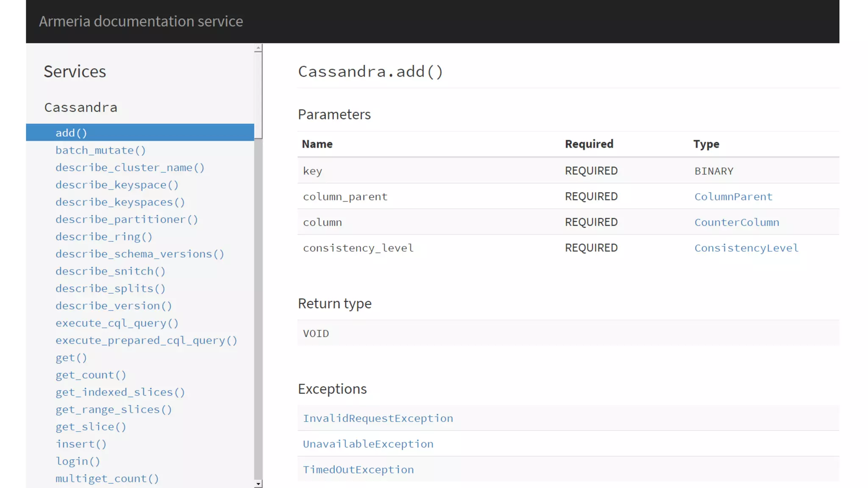
Task: Open batch_mutate() method page
Action: click(100, 150)
